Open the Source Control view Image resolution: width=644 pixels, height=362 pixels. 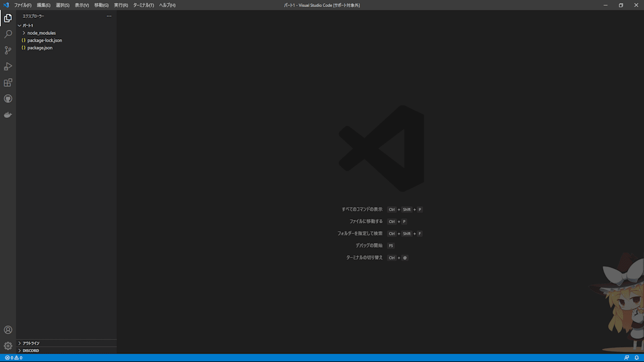[8, 50]
